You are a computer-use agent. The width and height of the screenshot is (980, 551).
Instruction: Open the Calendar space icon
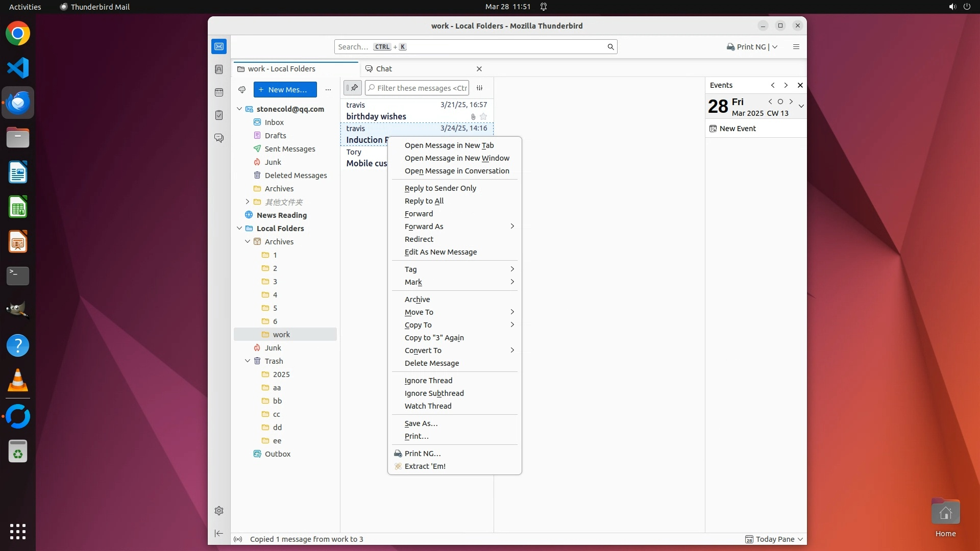pos(219,92)
